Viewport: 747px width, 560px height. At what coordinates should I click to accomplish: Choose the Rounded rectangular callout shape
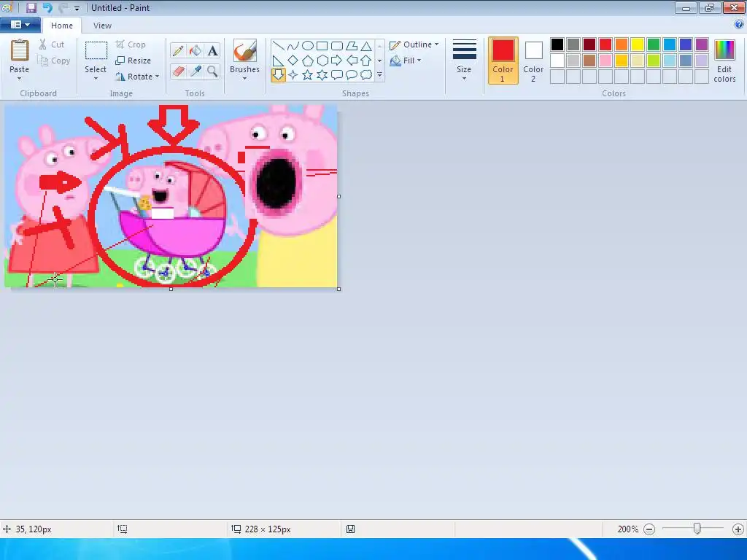tap(337, 75)
